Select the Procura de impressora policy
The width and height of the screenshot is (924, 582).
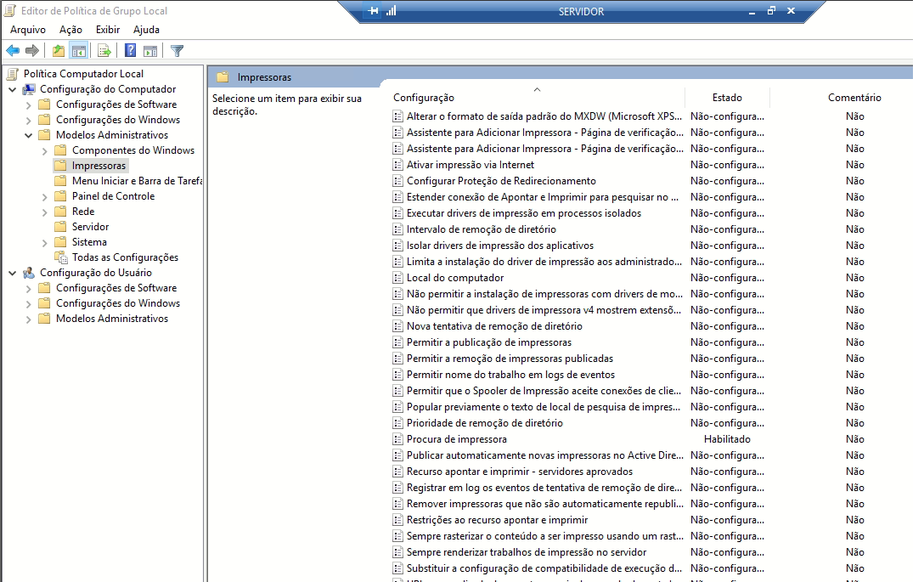pyautogui.click(x=457, y=439)
